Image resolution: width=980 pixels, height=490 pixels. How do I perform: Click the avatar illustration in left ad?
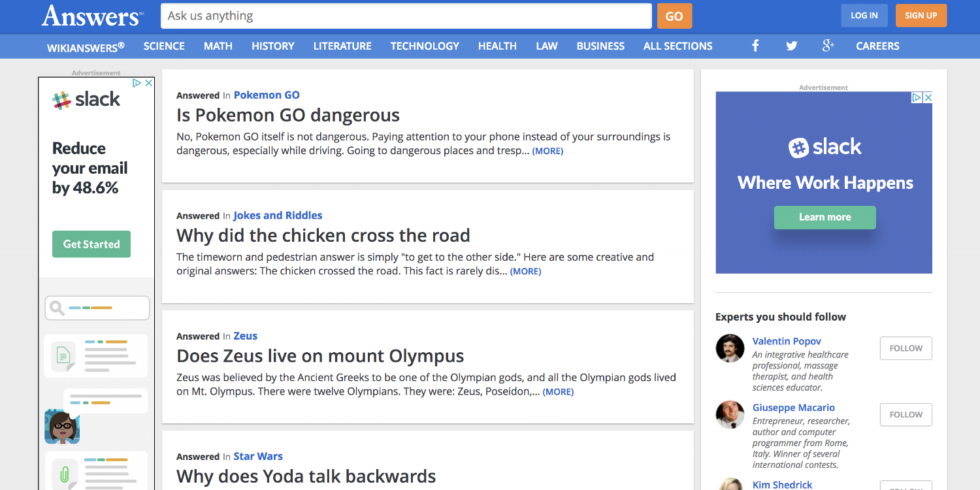point(62,427)
